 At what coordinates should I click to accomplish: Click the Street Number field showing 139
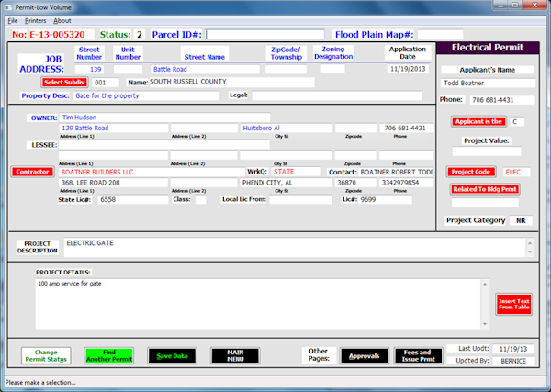click(x=89, y=69)
